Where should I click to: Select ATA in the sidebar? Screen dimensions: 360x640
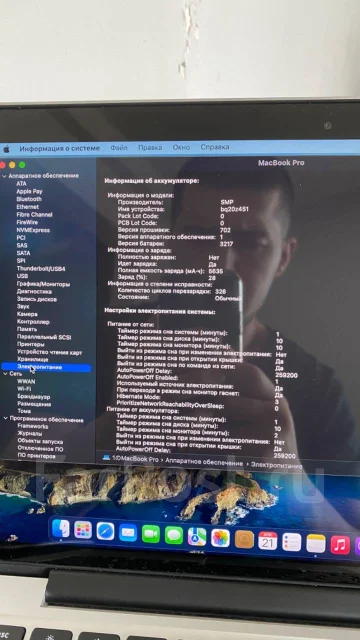coord(22,184)
